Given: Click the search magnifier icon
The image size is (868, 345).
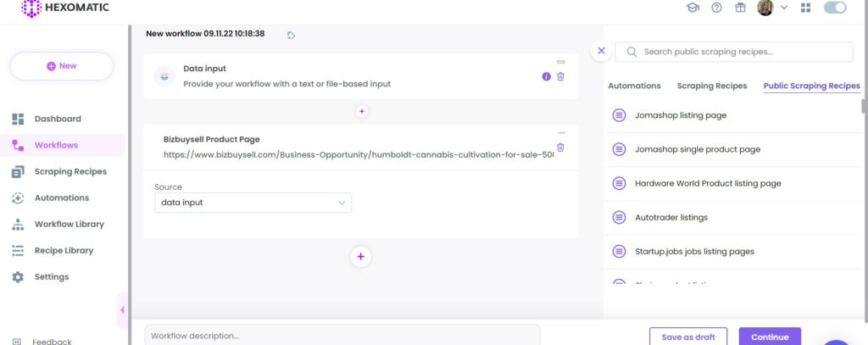Looking at the screenshot, I should [x=632, y=52].
